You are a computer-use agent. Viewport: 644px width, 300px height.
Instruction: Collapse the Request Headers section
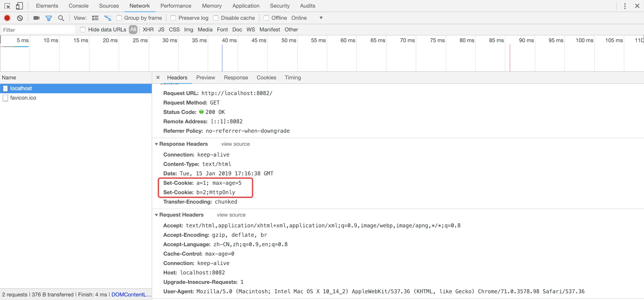[x=156, y=215]
